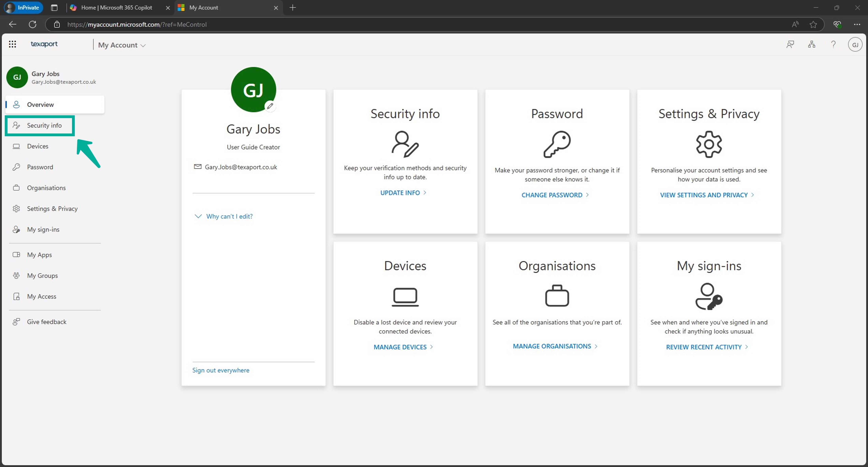Open Organisations via briefcase icon in sidebar

17,187
